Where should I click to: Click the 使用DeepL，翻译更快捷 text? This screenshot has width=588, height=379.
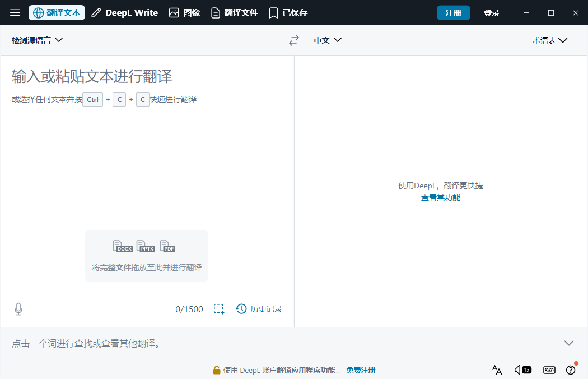point(441,186)
